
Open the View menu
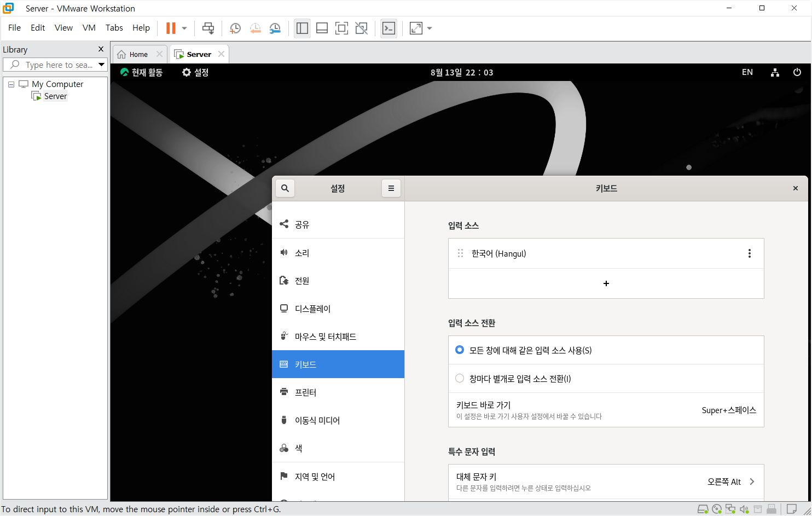coord(63,27)
